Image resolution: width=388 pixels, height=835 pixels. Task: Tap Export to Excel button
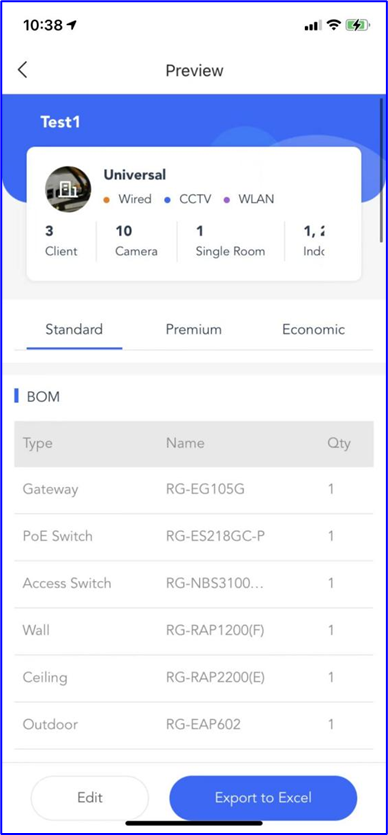263,798
